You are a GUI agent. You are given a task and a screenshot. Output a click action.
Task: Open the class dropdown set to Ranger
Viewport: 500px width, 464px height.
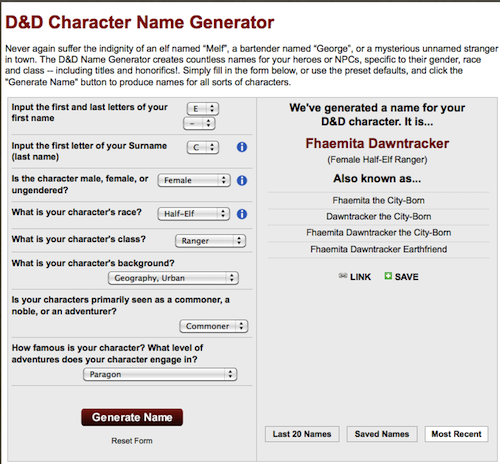tap(210, 241)
